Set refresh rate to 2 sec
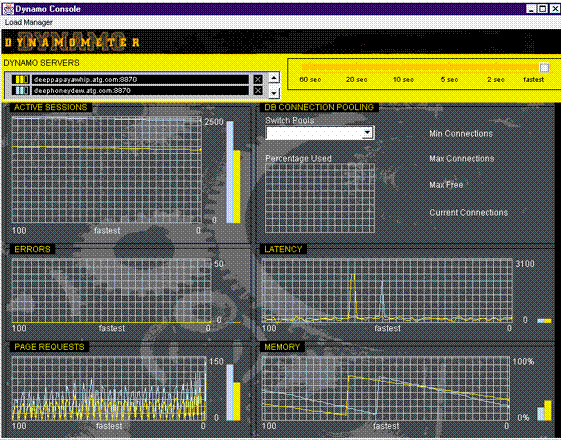The width and height of the screenshot is (561, 440). [x=496, y=79]
